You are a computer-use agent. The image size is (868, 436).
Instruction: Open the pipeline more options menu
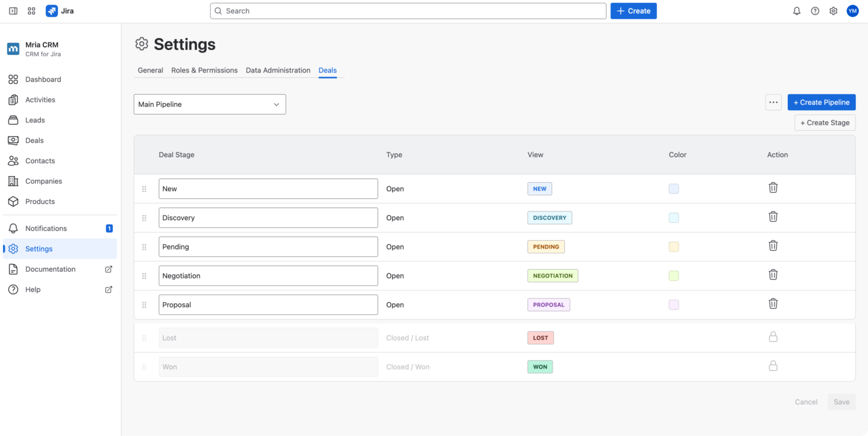tap(773, 103)
